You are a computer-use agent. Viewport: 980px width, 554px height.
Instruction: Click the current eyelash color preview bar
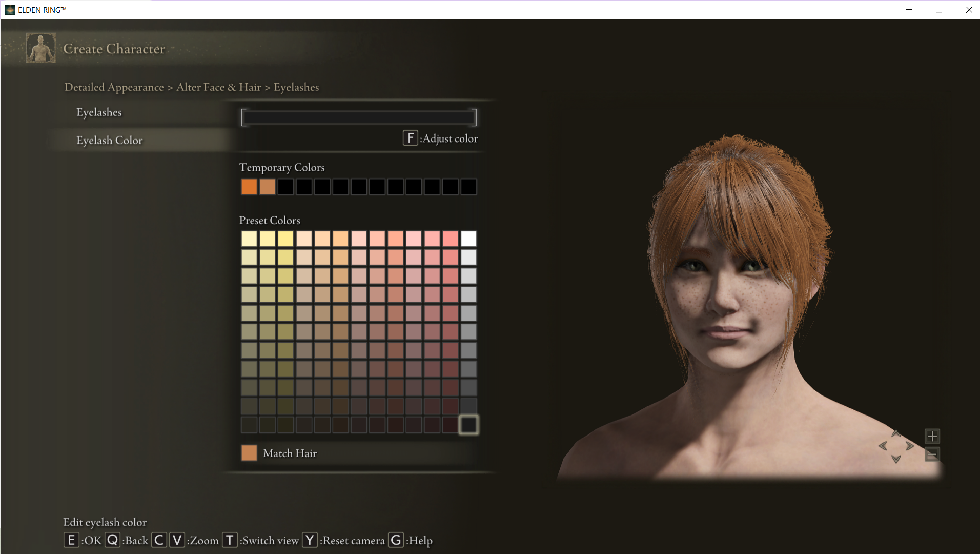[x=359, y=117]
